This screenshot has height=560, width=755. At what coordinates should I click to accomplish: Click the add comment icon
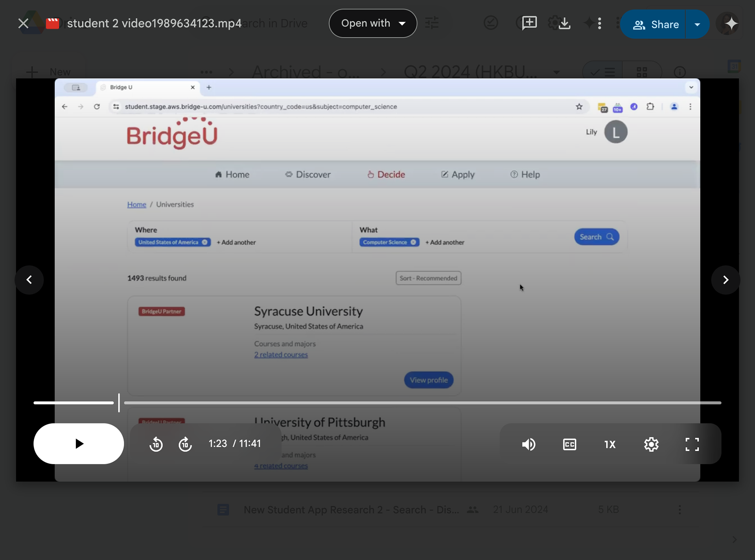[x=529, y=23]
